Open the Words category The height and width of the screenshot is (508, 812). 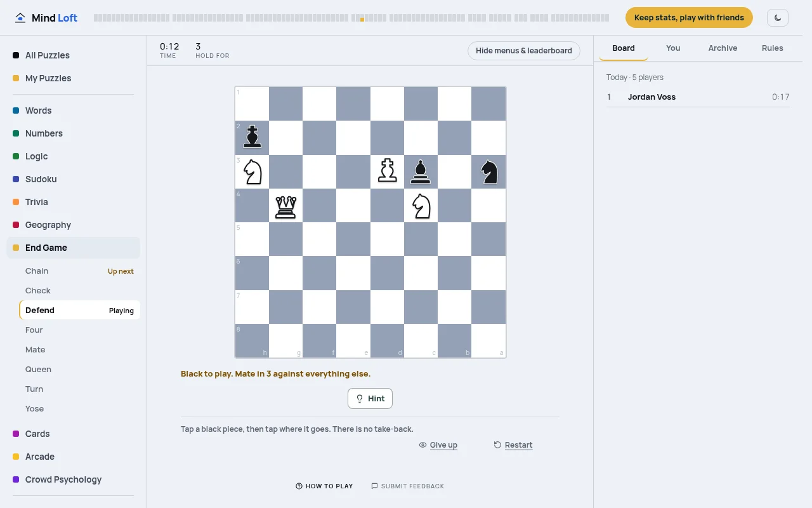tap(73, 110)
